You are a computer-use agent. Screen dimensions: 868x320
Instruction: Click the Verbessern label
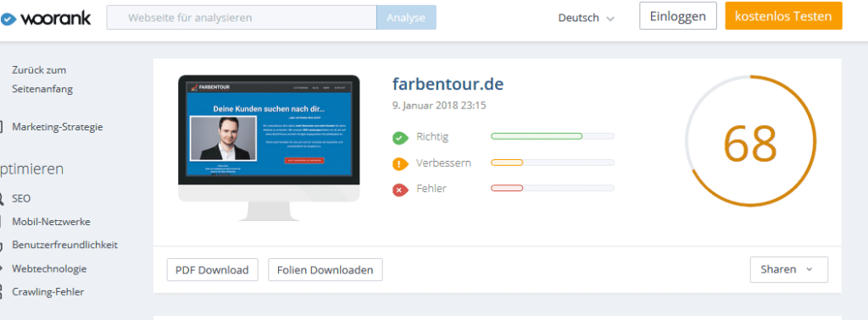[444, 163]
